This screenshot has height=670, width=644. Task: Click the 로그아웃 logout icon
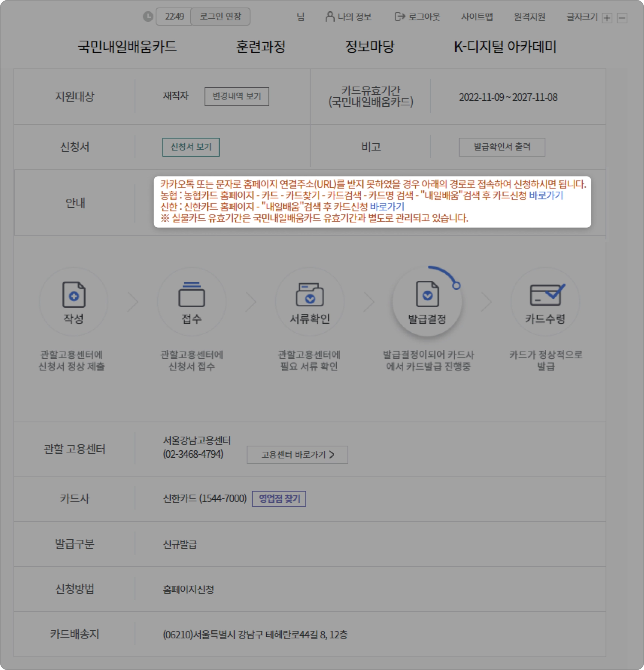point(399,17)
